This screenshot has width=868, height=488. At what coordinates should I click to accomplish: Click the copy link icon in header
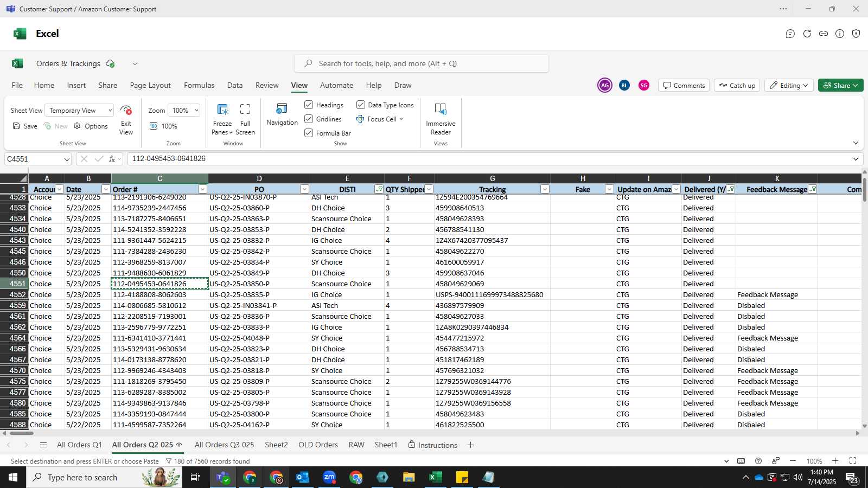coord(824,34)
